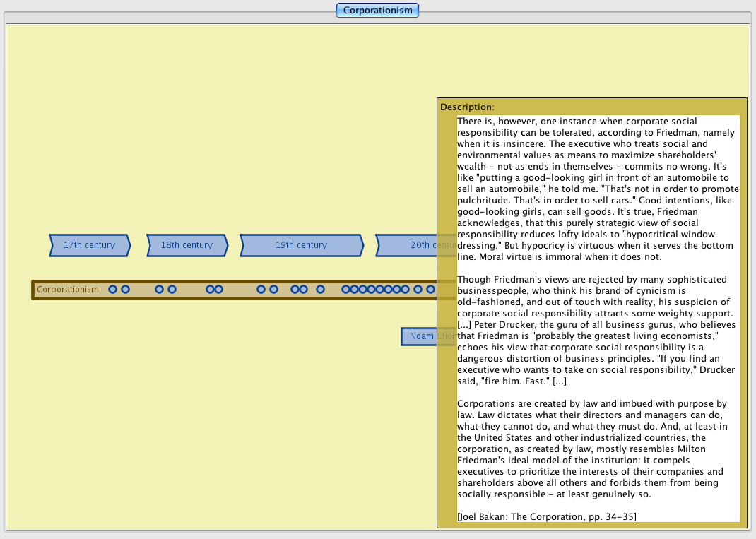
Task: Select the 18th century era marker
Action: 187,245
